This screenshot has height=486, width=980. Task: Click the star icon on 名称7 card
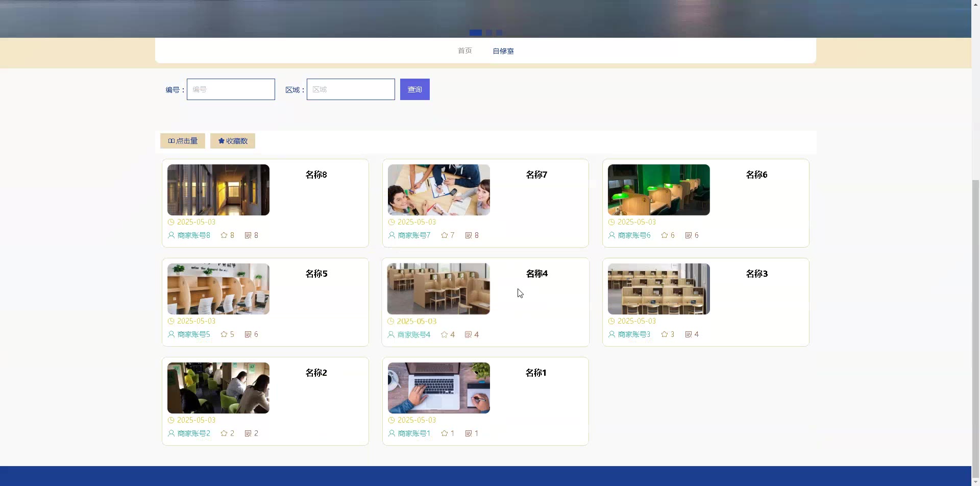tap(445, 235)
